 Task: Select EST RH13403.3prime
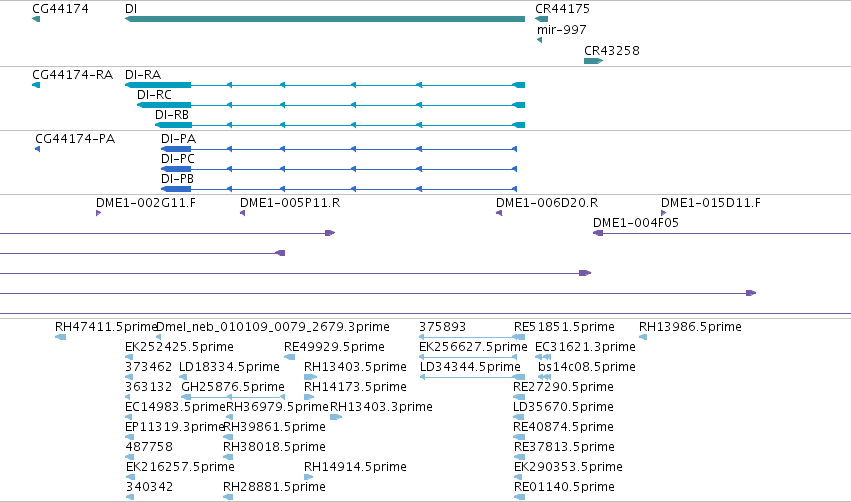(381, 407)
